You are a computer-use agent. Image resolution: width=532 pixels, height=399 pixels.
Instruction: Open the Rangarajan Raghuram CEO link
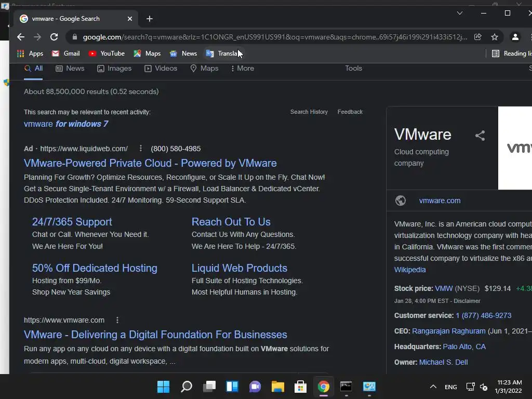[448, 331]
